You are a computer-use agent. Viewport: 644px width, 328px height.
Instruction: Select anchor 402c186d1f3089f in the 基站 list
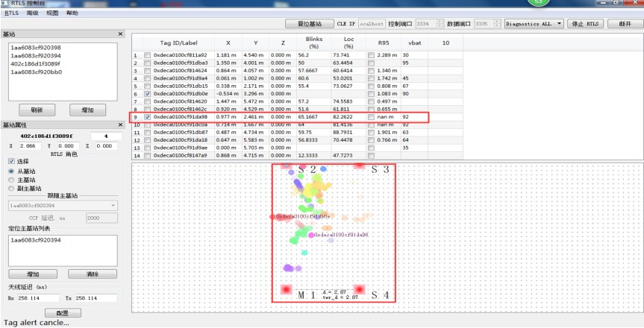35,64
